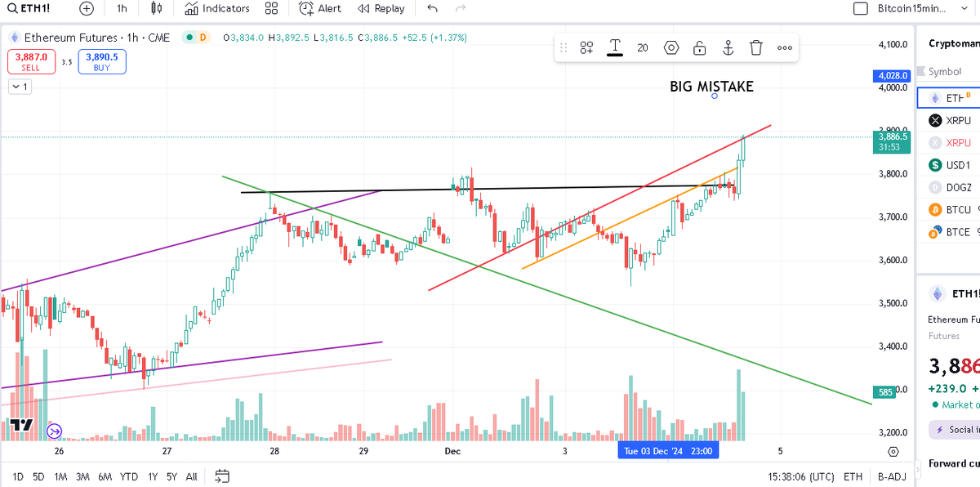Select the BTCU watchlist row
Screen dimensions: 980x487
point(949,210)
